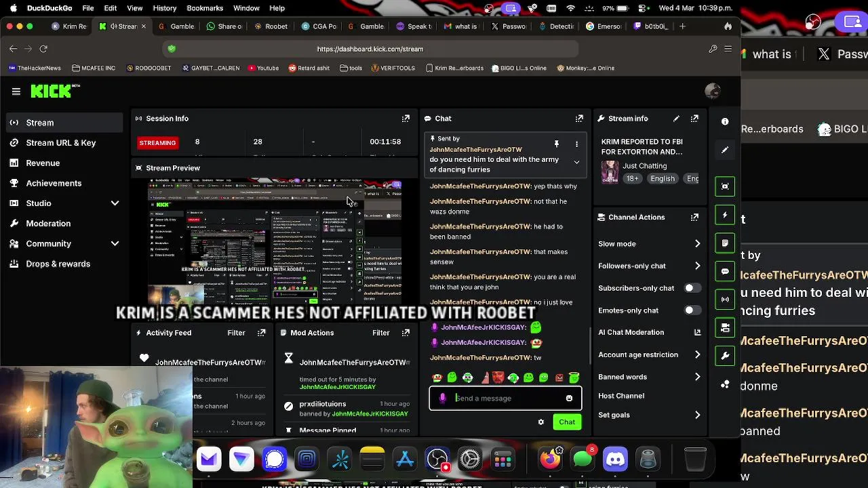Open the Bookmarks menu in menu bar
This screenshot has height=488, width=868.
click(x=205, y=8)
